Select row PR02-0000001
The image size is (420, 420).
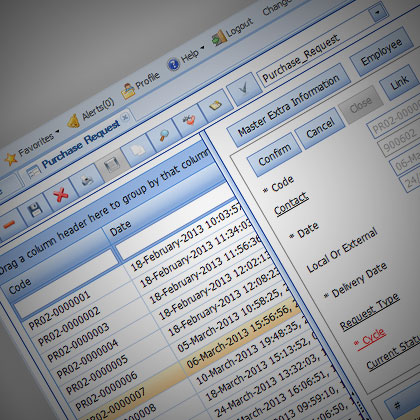pos(59,311)
